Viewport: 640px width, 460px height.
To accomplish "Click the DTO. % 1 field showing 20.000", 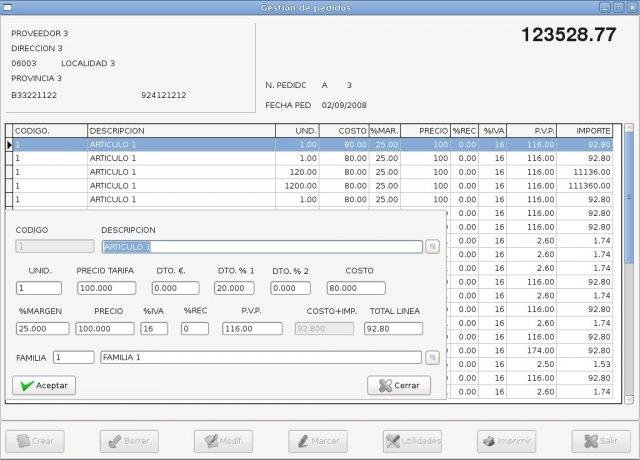I will point(234,288).
